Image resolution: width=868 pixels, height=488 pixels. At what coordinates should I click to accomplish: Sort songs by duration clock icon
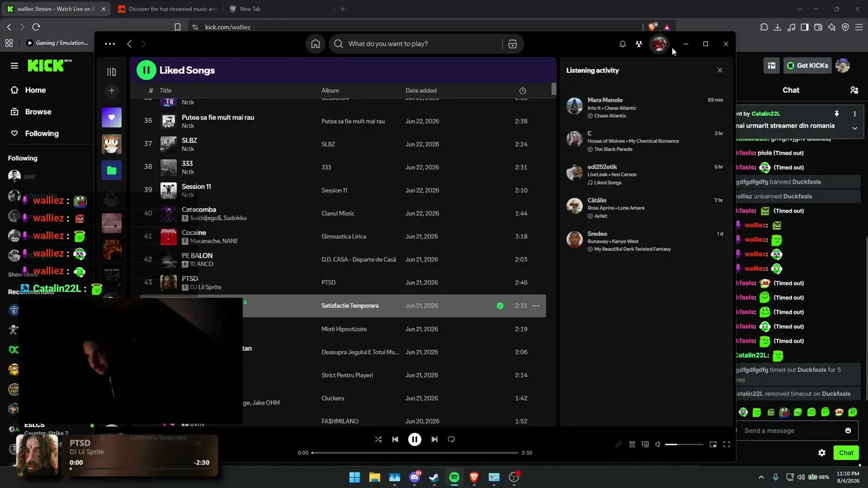pos(522,91)
